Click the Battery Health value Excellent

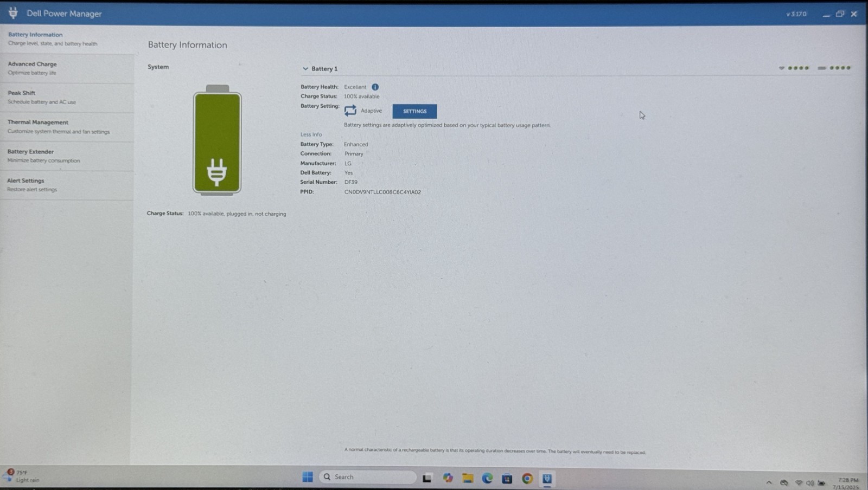[355, 87]
